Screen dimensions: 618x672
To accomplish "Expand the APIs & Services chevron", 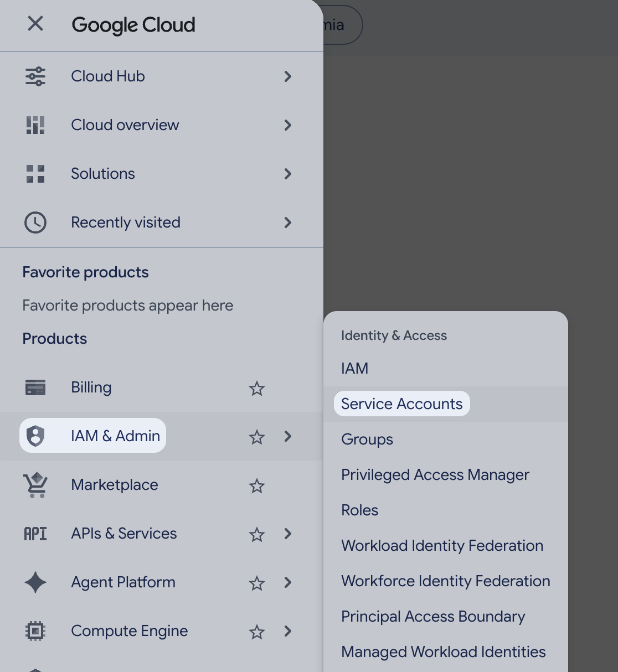I will 288,534.
